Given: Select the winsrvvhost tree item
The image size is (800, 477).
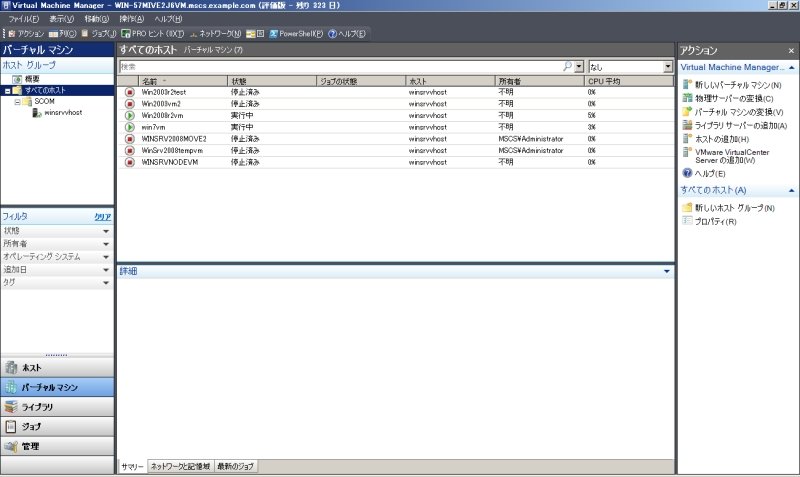Looking at the screenshot, I should tap(63, 113).
